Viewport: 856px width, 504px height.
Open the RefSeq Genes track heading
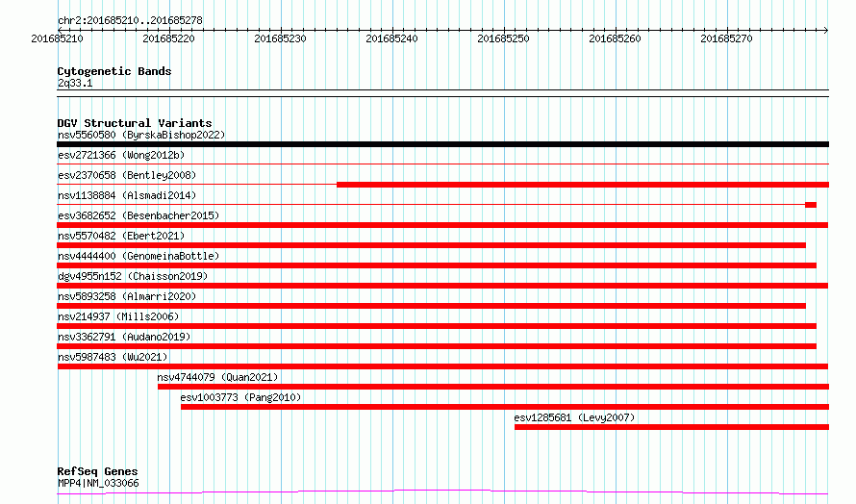click(x=97, y=471)
